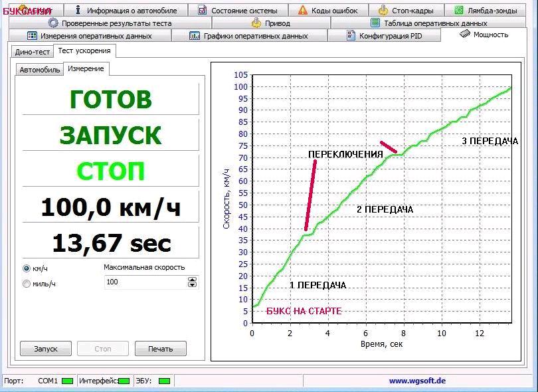Select the Стоп-кадры tab icon
Screen dimensions: 538x392
click(x=383, y=11)
